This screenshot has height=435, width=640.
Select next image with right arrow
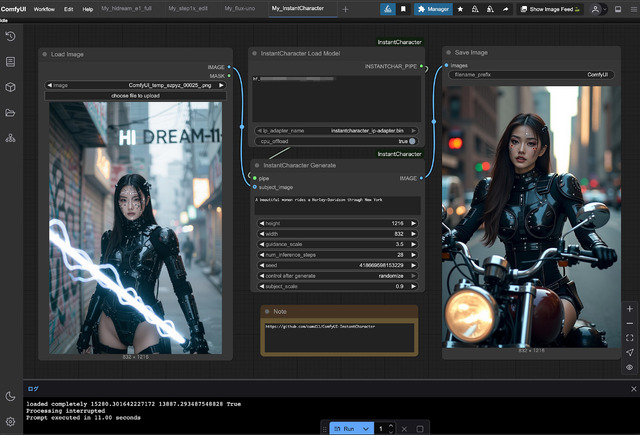(x=221, y=85)
